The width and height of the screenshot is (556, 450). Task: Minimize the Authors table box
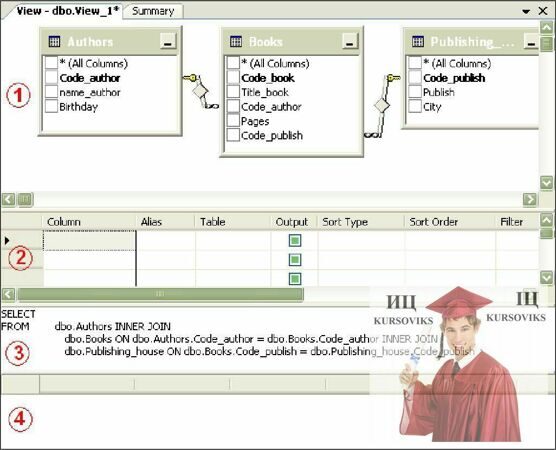pyautogui.click(x=168, y=41)
